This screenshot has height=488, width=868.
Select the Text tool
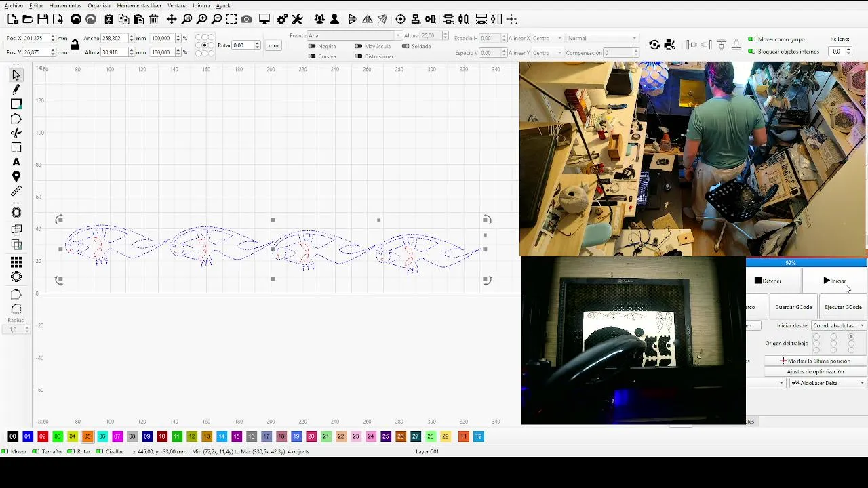pyautogui.click(x=16, y=162)
